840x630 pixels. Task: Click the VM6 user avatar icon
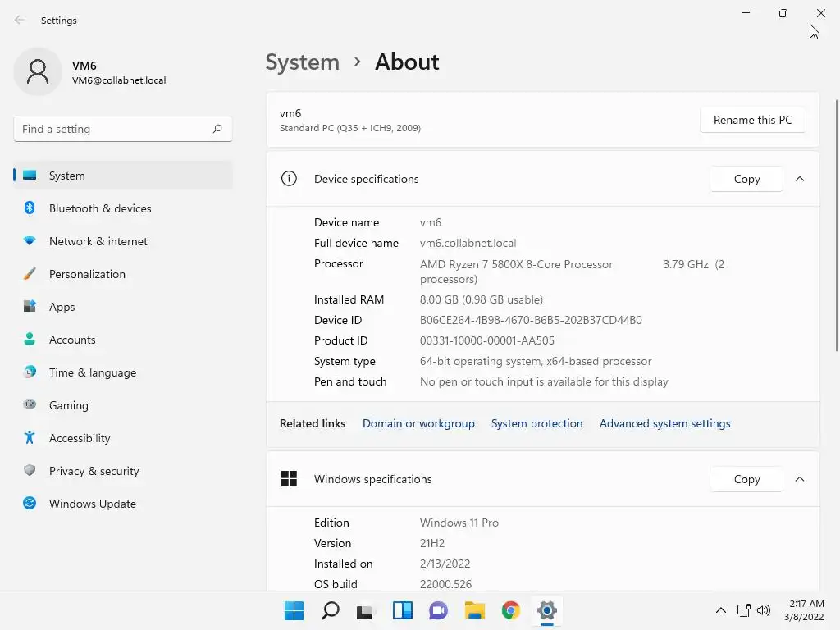(x=38, y=71)
